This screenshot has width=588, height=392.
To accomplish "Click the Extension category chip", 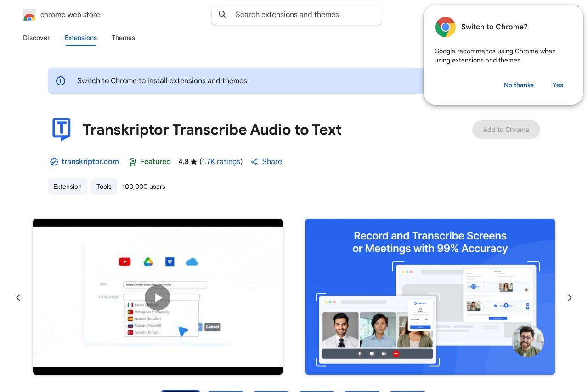I will 68,187.
